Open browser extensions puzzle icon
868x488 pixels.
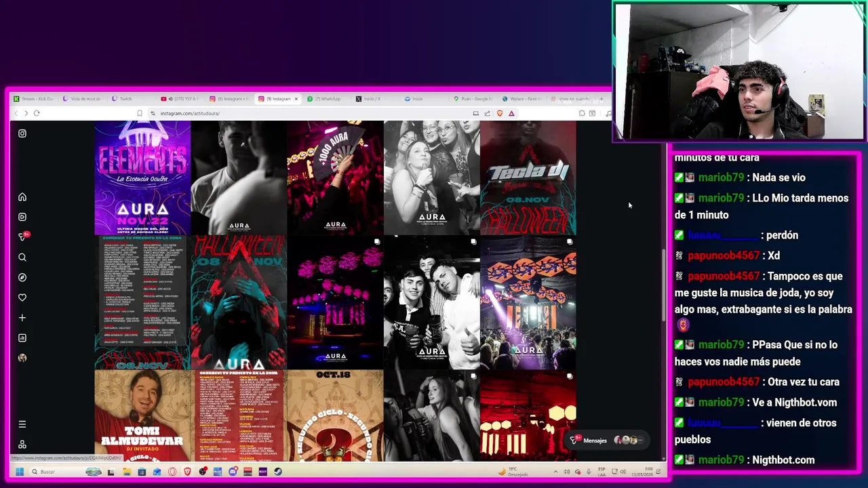coord(582,113)
